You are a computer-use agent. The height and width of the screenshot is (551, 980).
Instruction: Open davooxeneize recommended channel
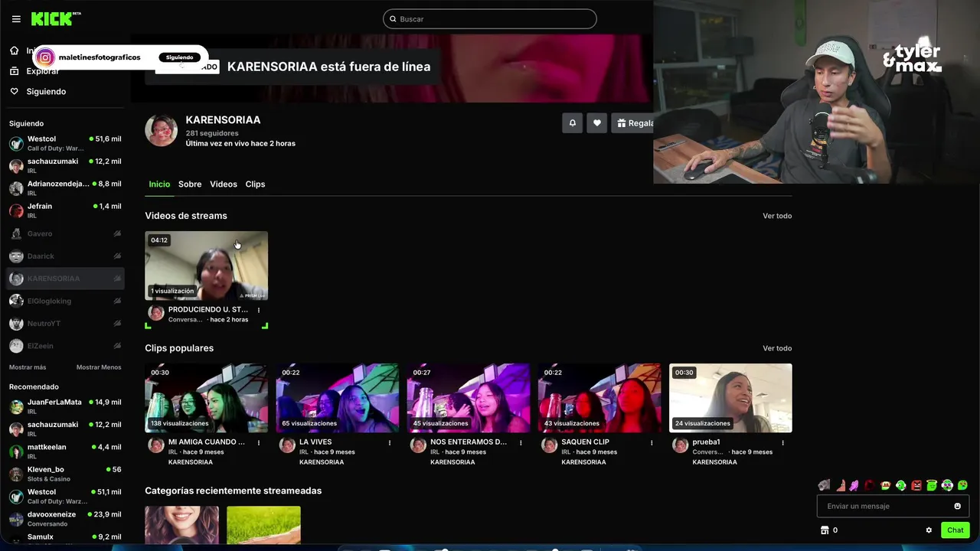(x=65, y=519)
